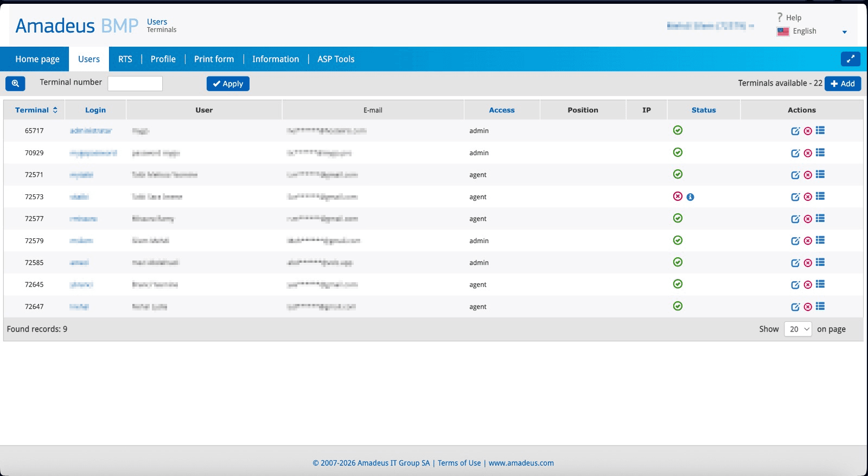Go to the Home page tab
The height and width of the screenshot is (476, 868).
click(37, 59)
